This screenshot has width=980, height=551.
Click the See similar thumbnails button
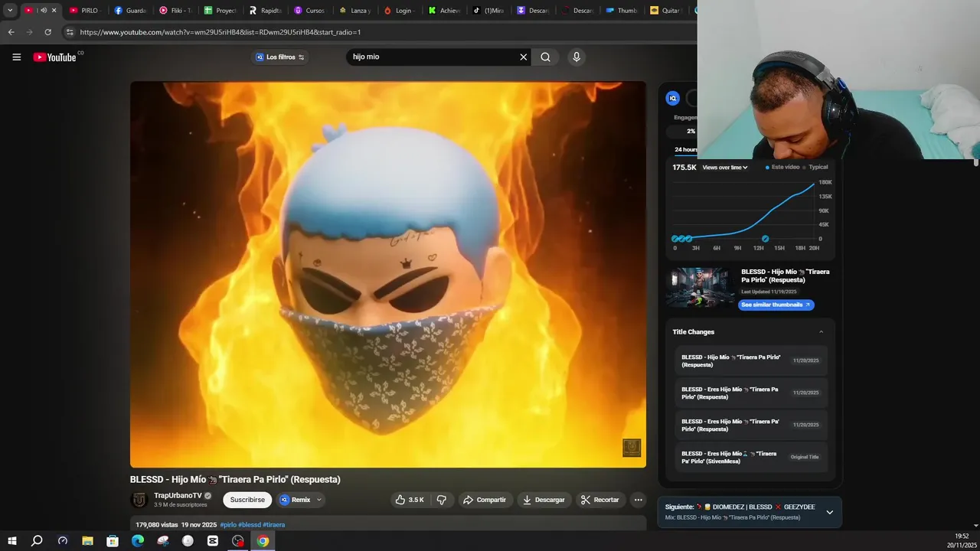point(776,305)
